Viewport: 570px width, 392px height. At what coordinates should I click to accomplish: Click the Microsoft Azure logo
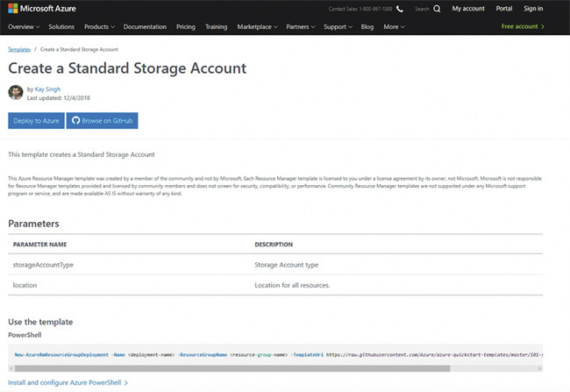click(40, 9)
